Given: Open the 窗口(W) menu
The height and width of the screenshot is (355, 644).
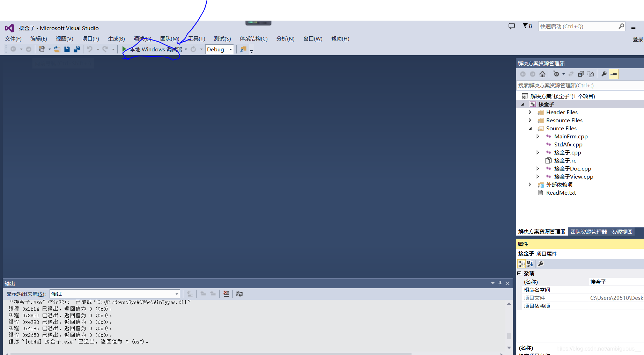Looking at the screenshot, I should tap(313, 38).
